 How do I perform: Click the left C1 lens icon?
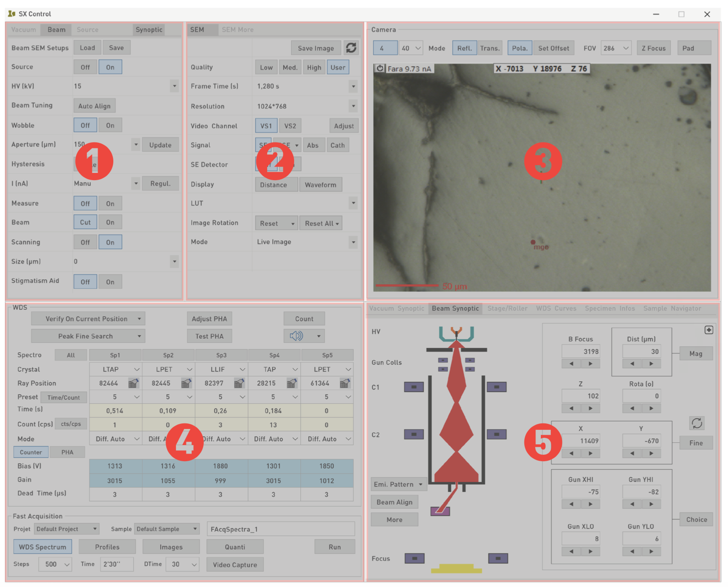point(414,387)
